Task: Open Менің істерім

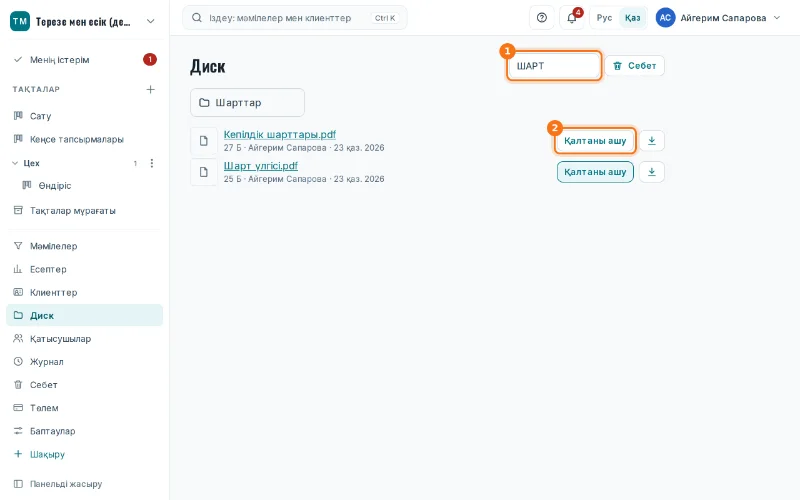Action: (84, 60)
